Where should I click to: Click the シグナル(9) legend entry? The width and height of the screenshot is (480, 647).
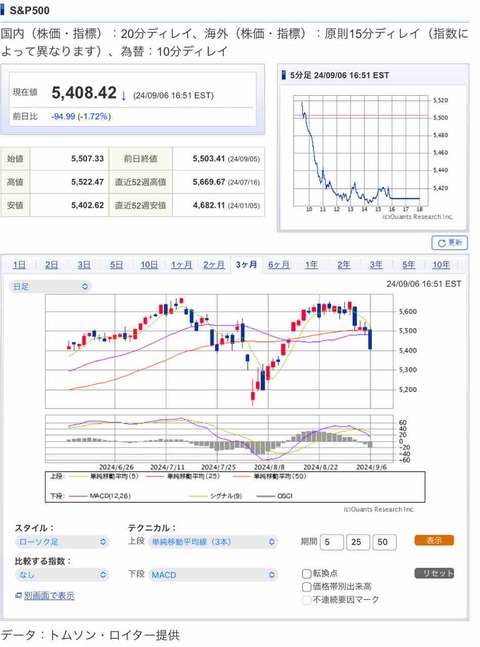coord(216,496)
